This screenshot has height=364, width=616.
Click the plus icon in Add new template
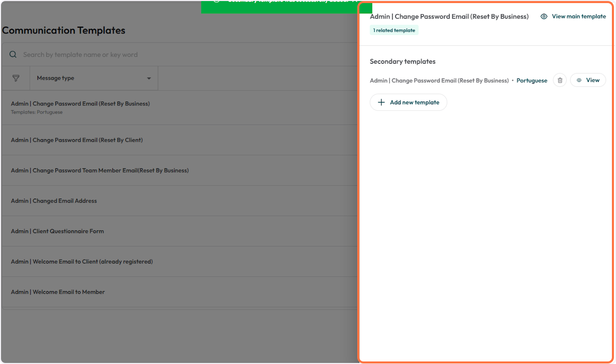tap(381, 102)
